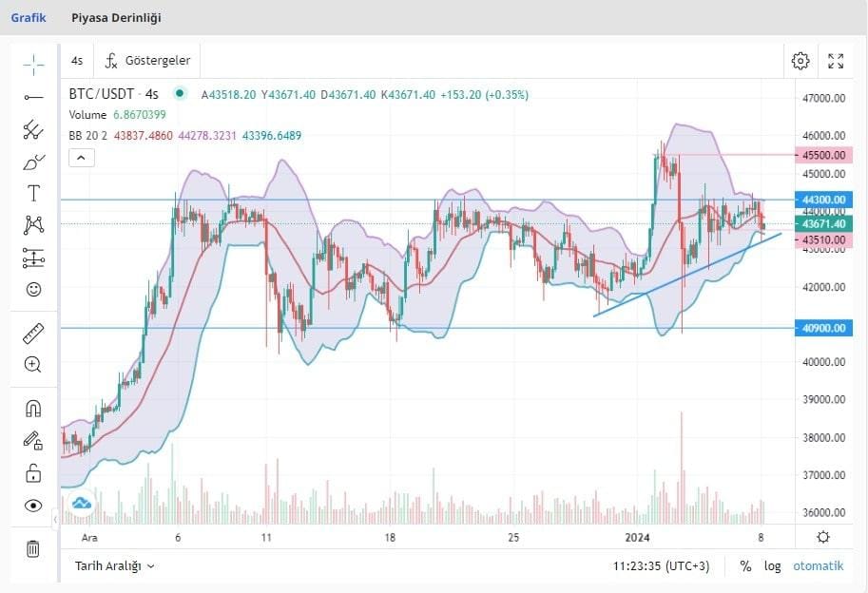Select the trend line drawing tool
This screenshot has width=868, height=593.
point(32,96)
